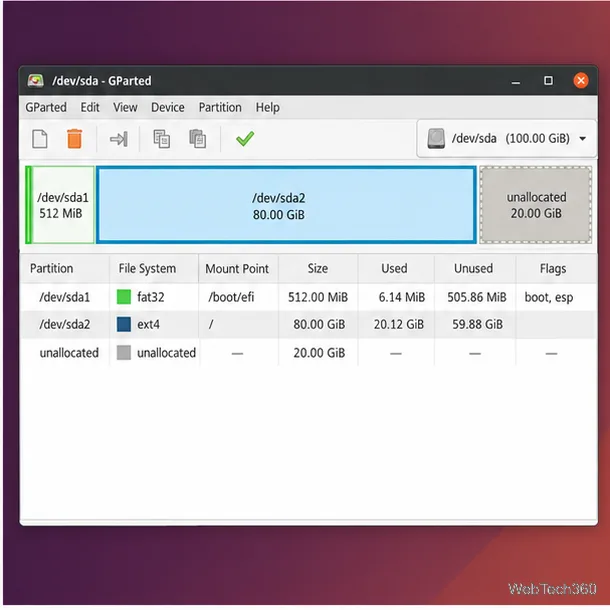Click the hard disk icon in device selector
This screenshot has height=610, width=610.
436,138
